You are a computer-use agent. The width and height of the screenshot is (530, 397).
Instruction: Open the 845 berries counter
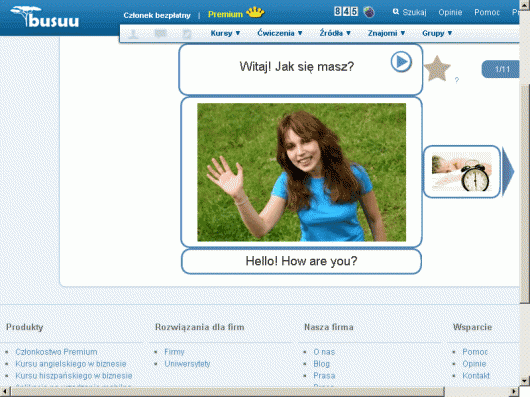[x=345, y=11]
